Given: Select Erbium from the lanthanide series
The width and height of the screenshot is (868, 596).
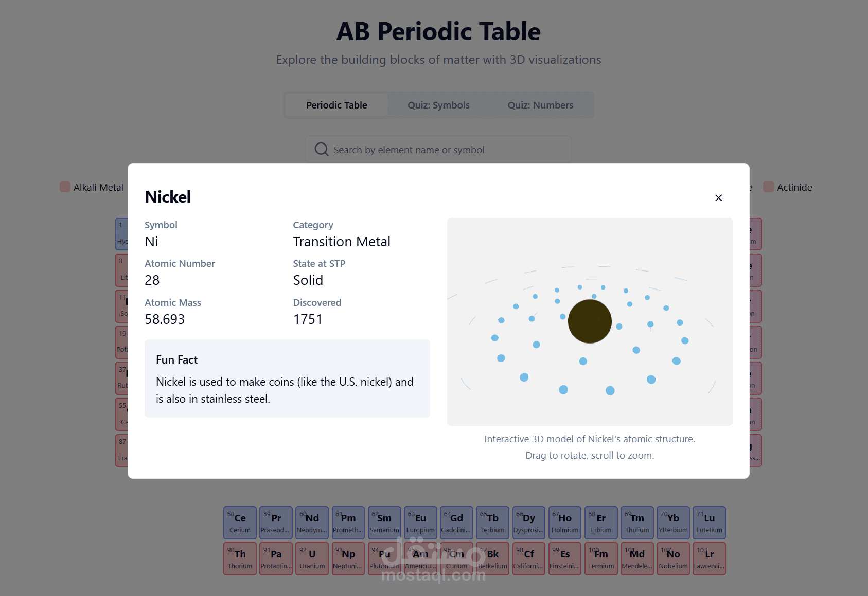Looking at the screenshot, I should 600,522.
